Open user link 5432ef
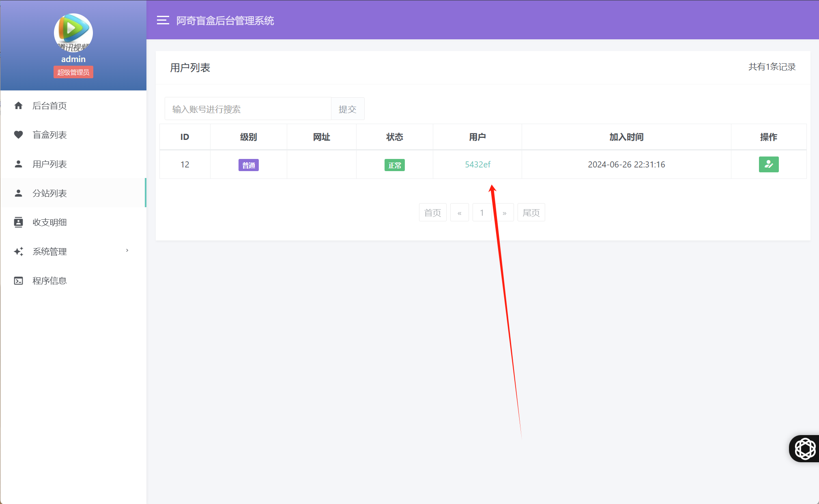The image size is (819, 504). tap(477, 164)
